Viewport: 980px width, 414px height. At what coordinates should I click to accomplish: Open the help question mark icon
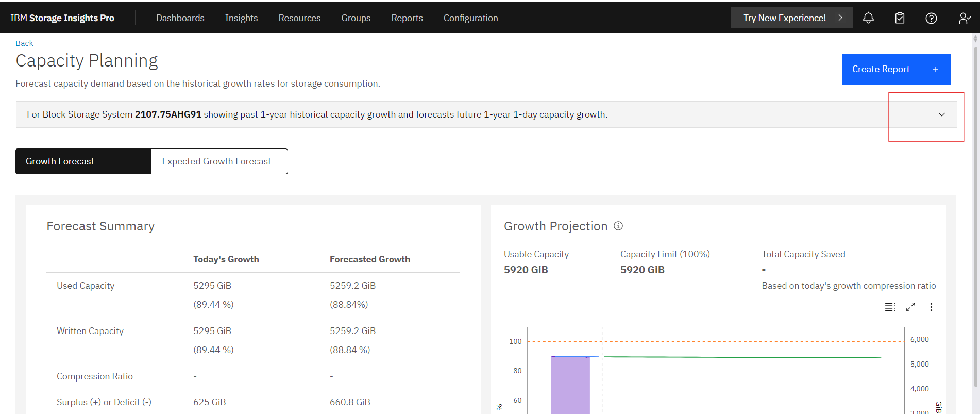(x=931, y=18)
